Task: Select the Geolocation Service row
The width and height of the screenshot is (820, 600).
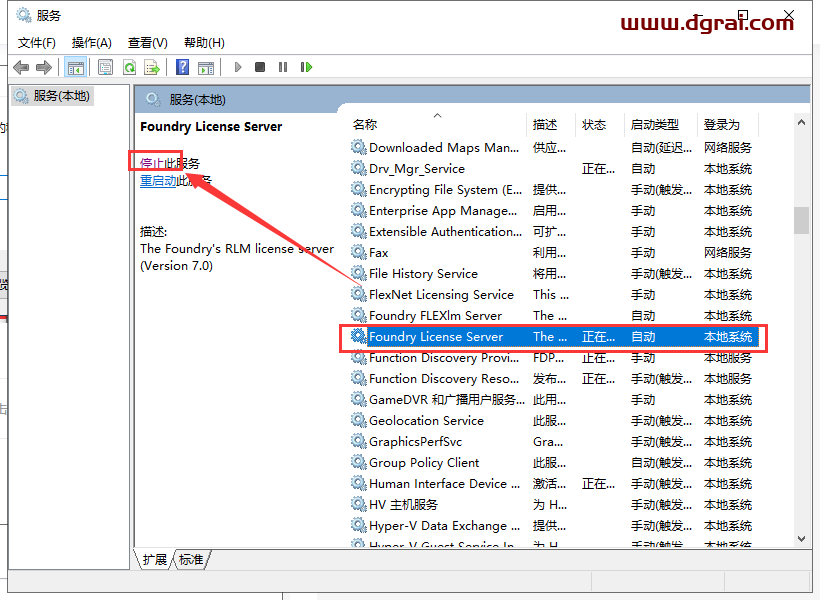Action: tap(554, 421)
